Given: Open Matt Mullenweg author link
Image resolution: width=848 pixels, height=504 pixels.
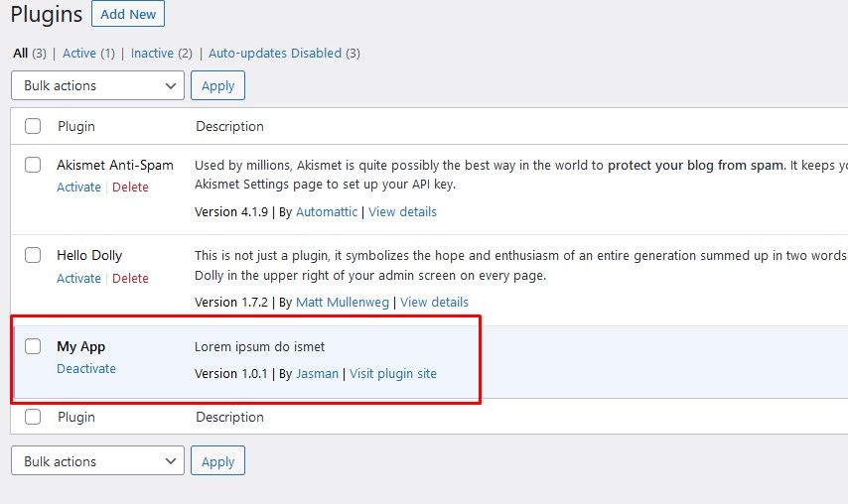Looking at the screenshot, I should pos(343,303).
